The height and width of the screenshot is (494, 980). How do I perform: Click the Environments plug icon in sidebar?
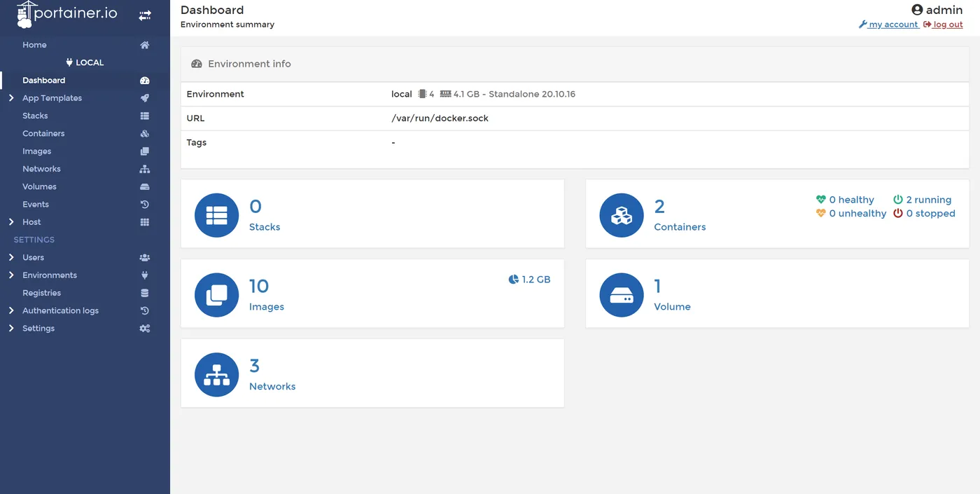[x=145, y=275]
